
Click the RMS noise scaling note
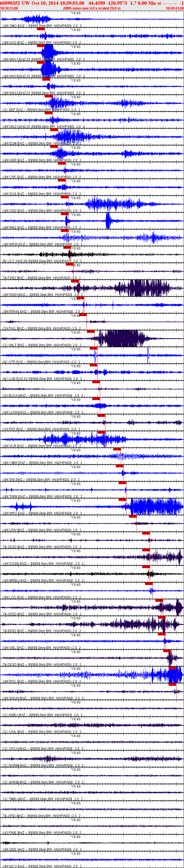click(91, 8)
